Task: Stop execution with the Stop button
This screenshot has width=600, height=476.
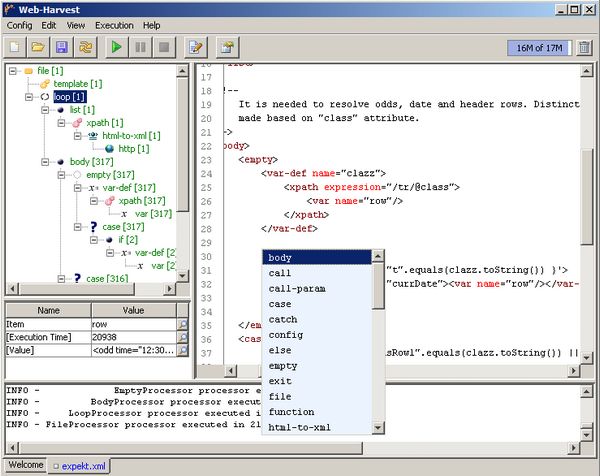Action: coord(164,47)
